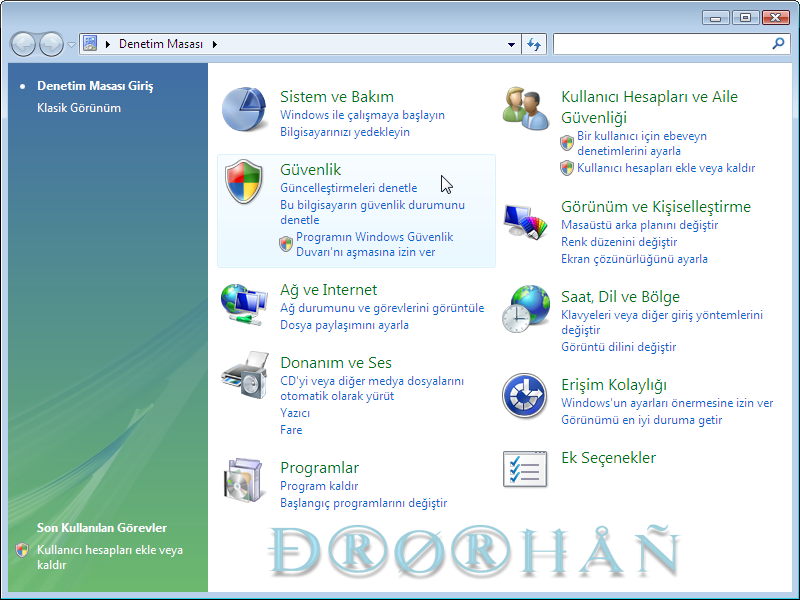Click Windows'un ayarları önermesine izin ver
800x600 pixels.
pyautogui.click(x=667, y=403)
